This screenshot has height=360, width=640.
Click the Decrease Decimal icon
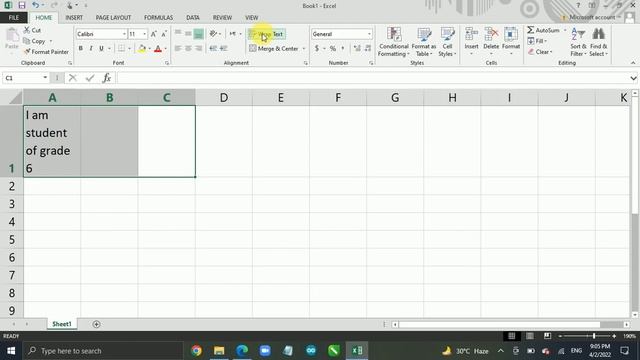pos(368,48)
